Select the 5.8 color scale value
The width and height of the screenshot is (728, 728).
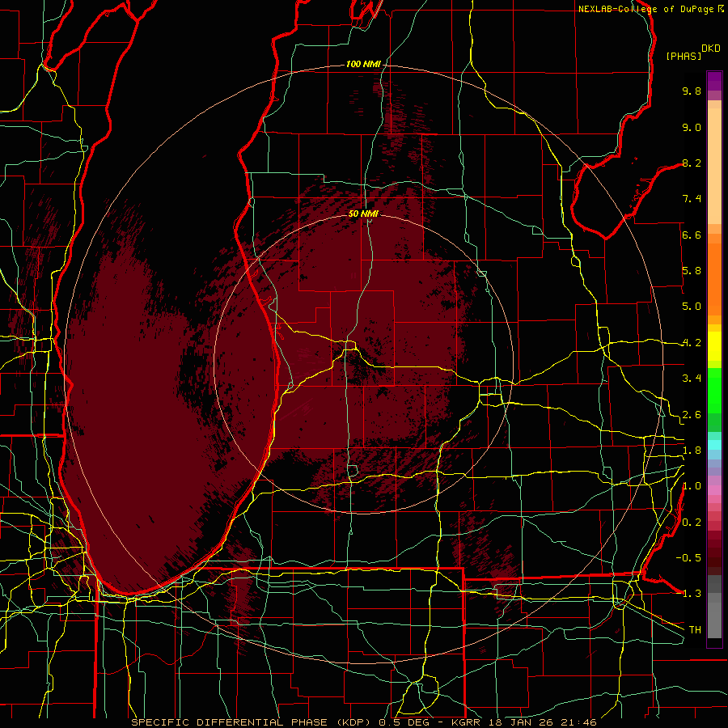point(692,271)
